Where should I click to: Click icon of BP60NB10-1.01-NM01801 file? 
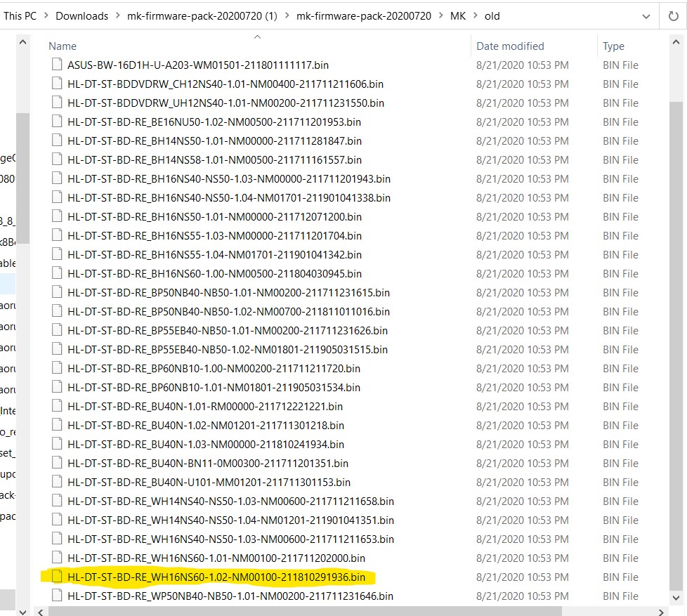tap(56, 386)
